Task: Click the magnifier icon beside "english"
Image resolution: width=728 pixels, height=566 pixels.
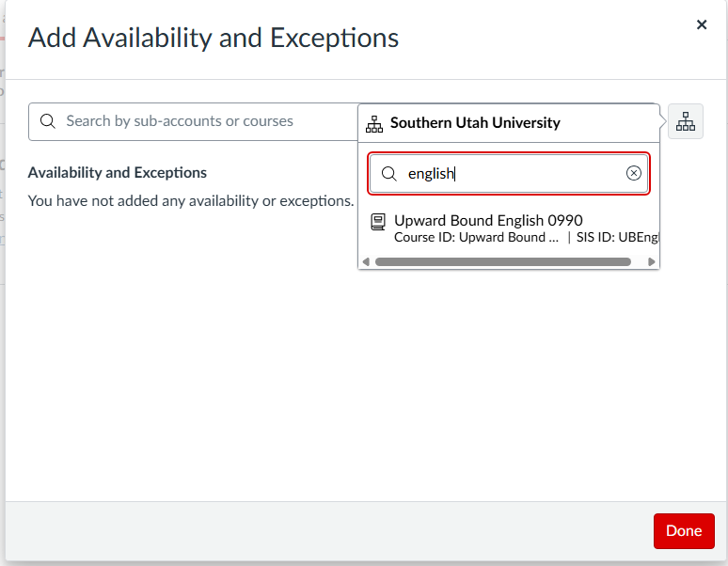Action: (x=388, y=174)
